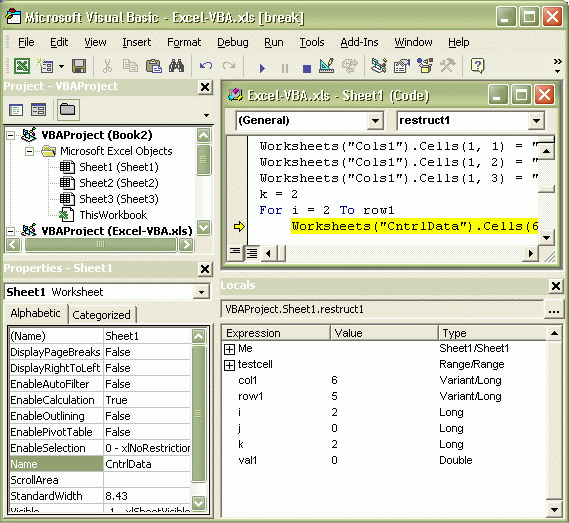Click the Insert UserForm toolbar icon
Viewport: 569px width, 523px height.
click(45, 66)
